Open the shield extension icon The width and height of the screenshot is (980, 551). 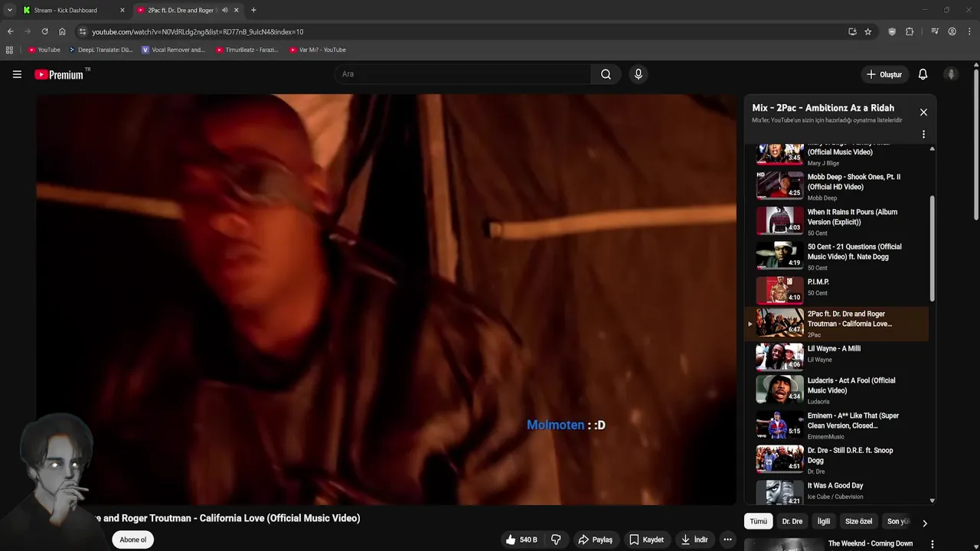pos(892,31)
